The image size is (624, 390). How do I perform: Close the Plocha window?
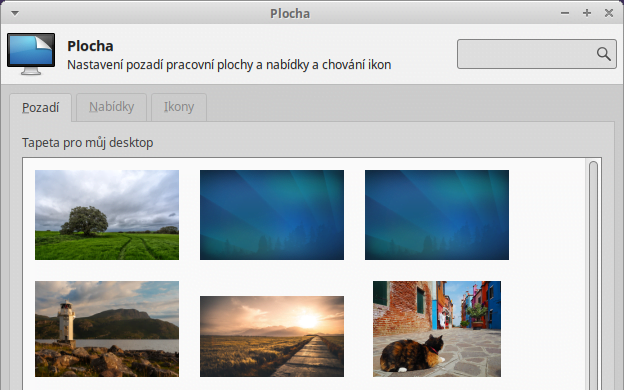[608, 13]
